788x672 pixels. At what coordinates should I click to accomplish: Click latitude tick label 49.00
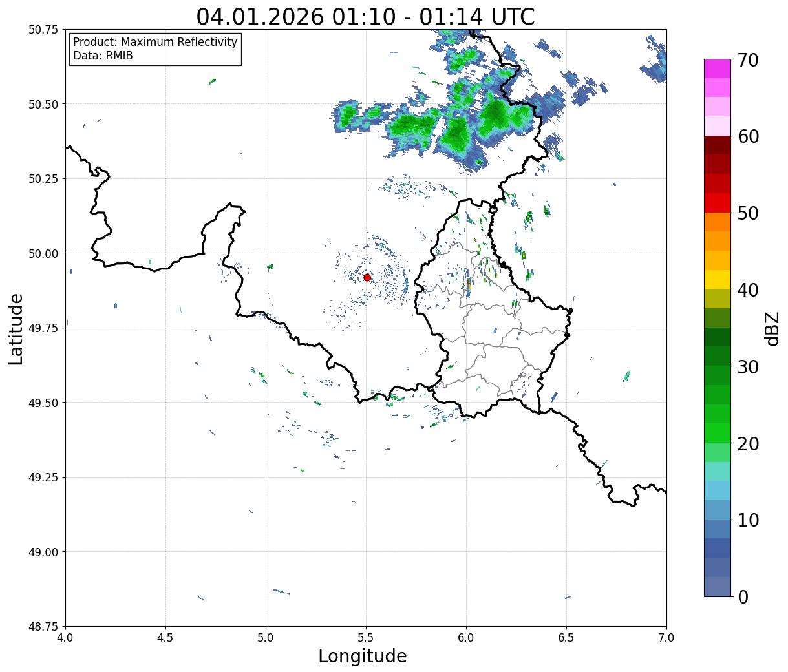(x=43, y=552)
